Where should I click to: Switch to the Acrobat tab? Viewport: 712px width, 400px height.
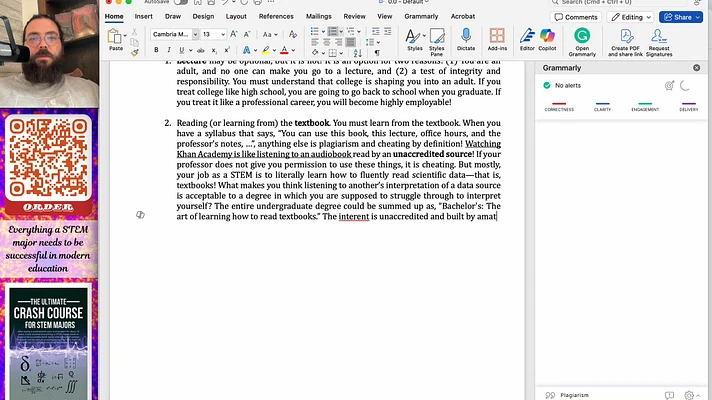pos(463,16)
